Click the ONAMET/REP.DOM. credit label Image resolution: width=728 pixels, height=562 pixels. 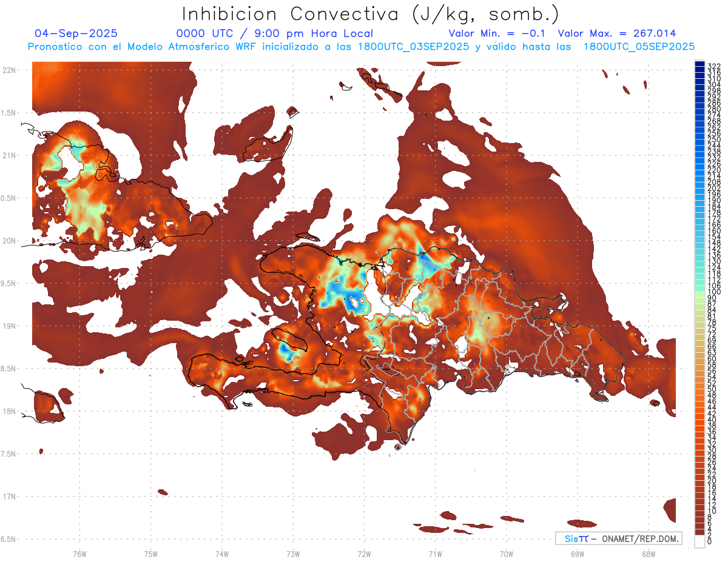pyautogui.click(x=640, y=538)
